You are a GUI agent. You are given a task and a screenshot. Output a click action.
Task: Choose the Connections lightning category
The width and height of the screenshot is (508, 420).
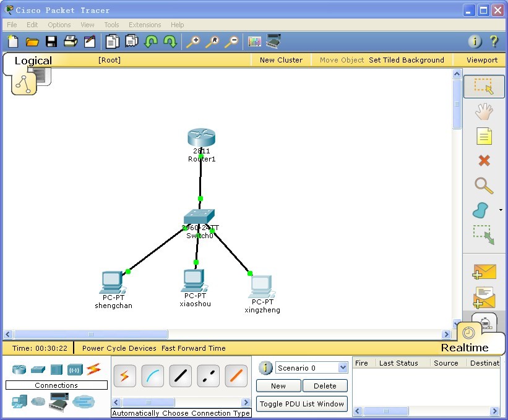(x=93, y=369)
